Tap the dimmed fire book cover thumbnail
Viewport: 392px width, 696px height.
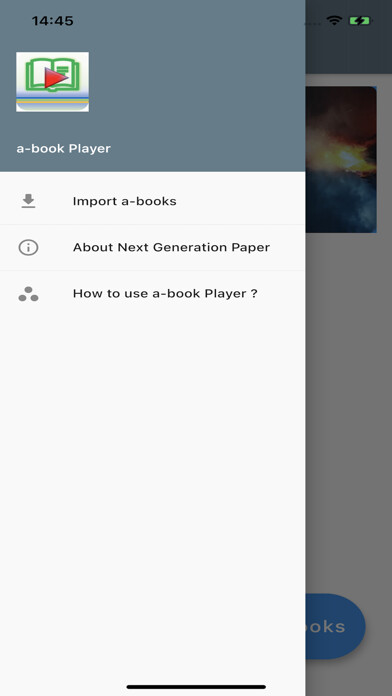pyautogui.click(x=341, y=159)
